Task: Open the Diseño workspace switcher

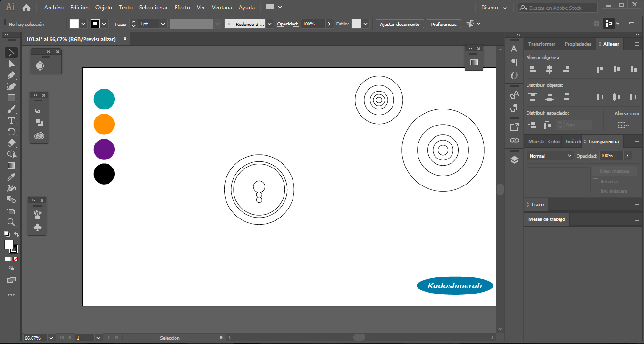Action: pyautogui.click(x=494, y=8)
